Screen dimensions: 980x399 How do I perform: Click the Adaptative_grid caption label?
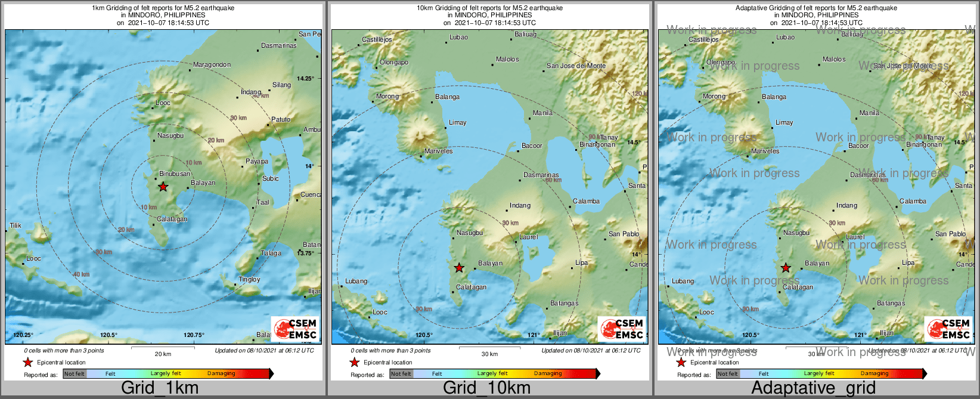[813, 388]
